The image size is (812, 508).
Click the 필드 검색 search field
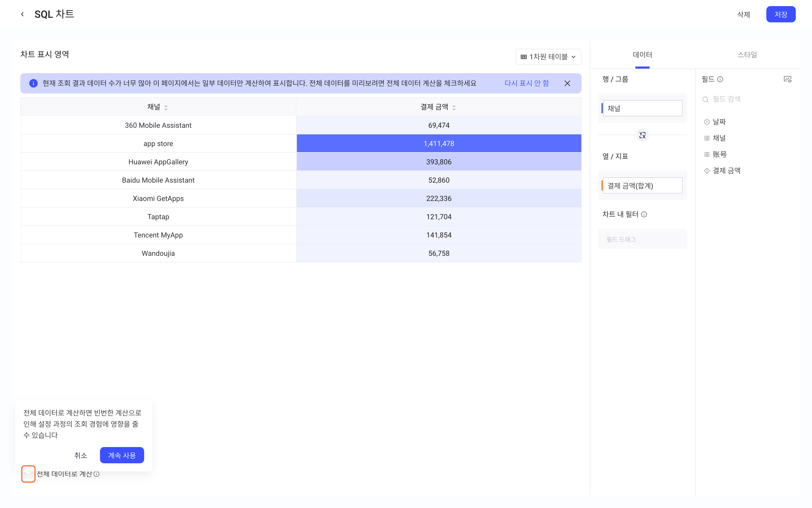746,99
